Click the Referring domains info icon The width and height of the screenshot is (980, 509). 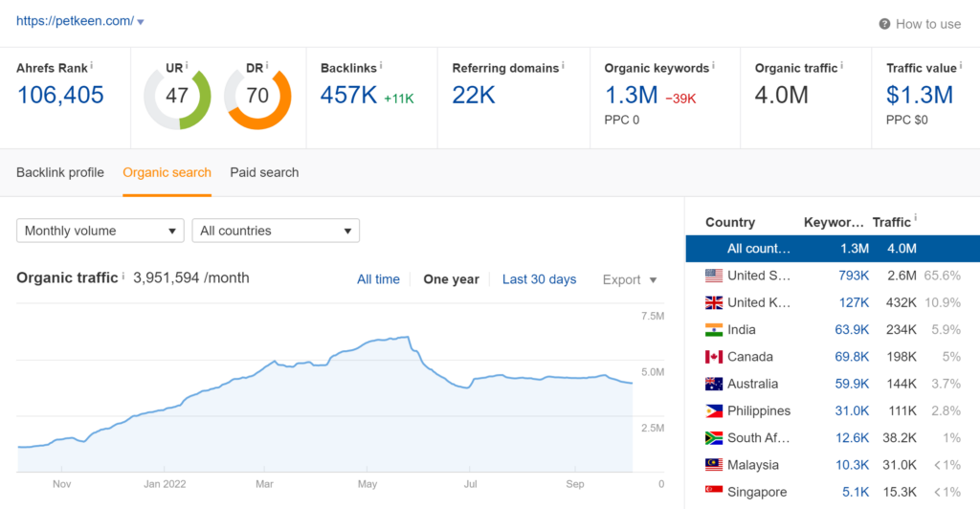563,65
